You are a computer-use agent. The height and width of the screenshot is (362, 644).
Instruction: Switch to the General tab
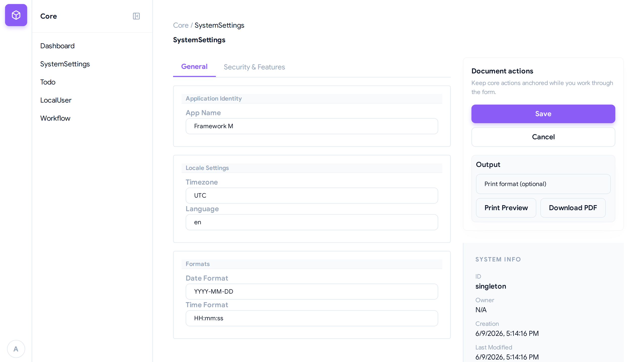[x=194, y=67]
